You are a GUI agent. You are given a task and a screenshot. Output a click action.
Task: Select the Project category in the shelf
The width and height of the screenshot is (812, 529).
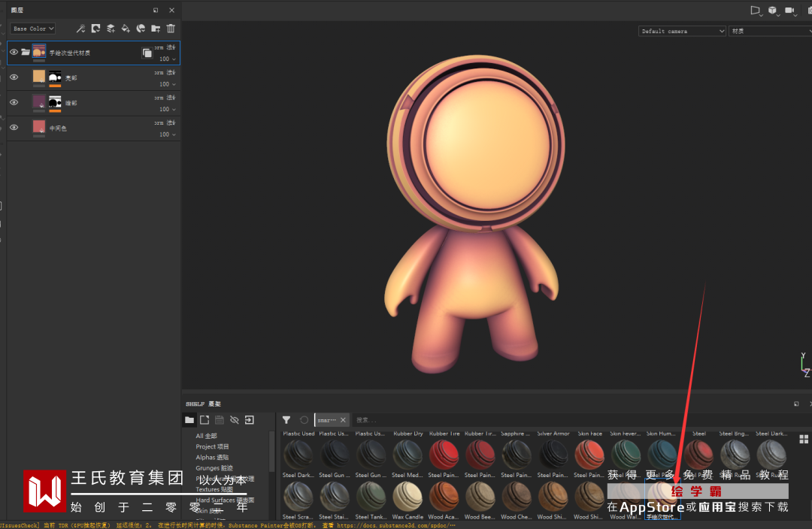click(x=212, y=446)
